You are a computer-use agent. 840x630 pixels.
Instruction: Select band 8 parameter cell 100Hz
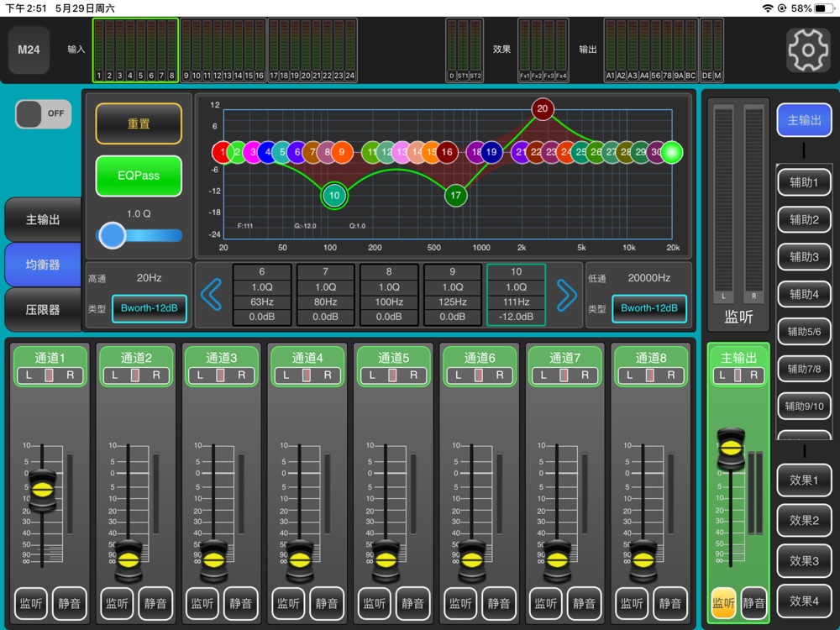389,302
